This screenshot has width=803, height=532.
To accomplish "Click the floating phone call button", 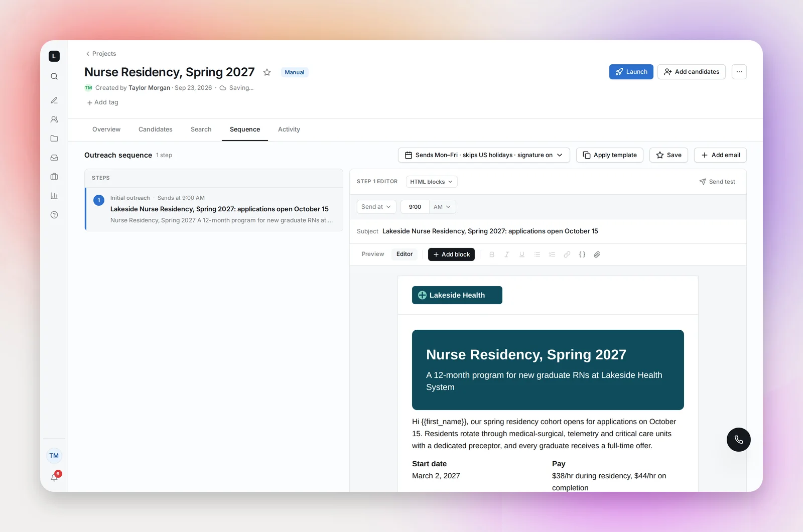I will tap(739, 440).
